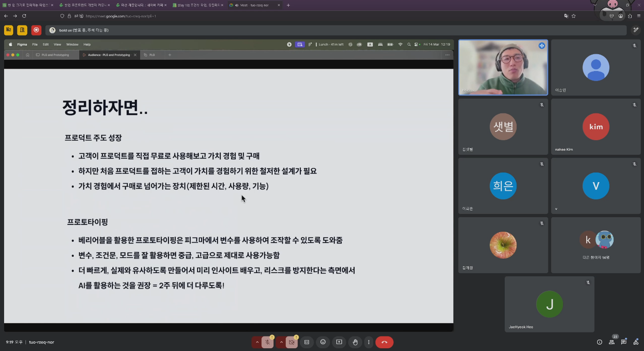Open the Window menu in shared Figma
Screen dimensions: 644x351
[72, 44]
